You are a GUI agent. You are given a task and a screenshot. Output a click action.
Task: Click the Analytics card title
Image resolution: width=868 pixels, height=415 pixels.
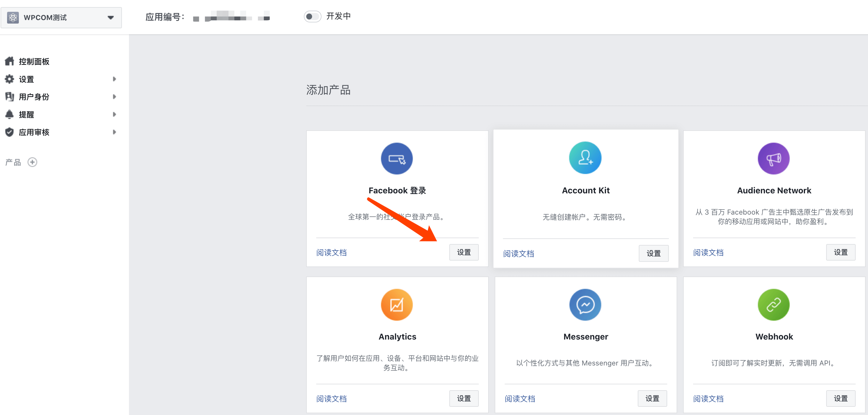point(397,337)
